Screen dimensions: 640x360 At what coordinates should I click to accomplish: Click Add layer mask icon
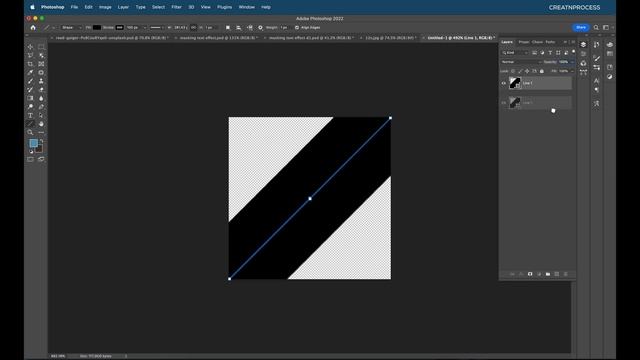pyautogui.click(x=530, y=274)
